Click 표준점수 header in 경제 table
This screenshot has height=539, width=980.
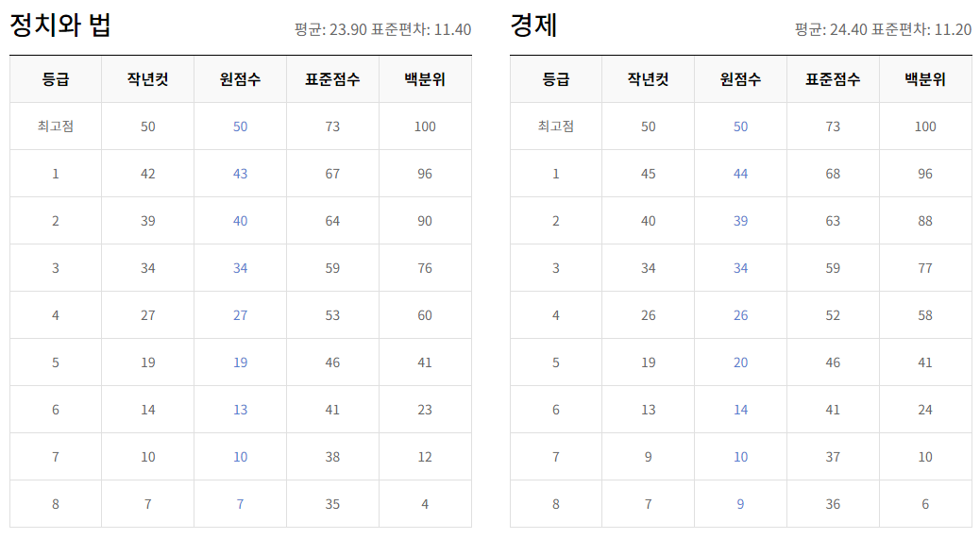point(833,79)
